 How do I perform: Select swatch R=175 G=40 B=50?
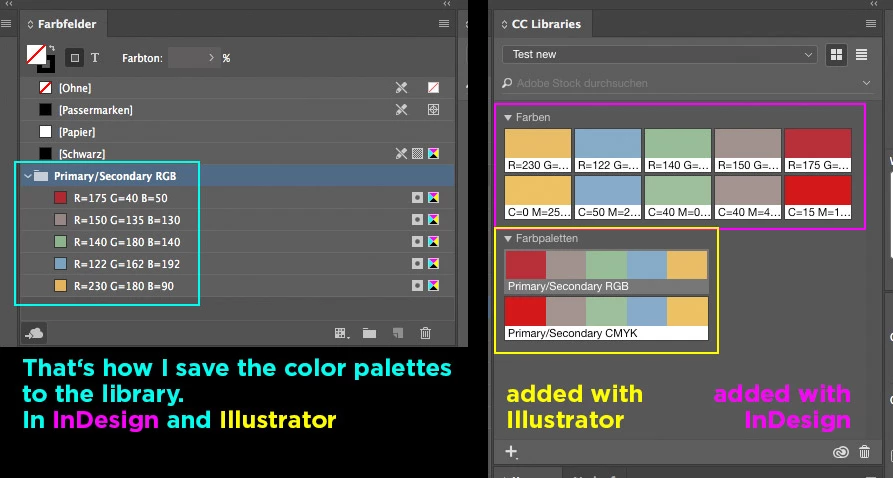click(237, 198)
